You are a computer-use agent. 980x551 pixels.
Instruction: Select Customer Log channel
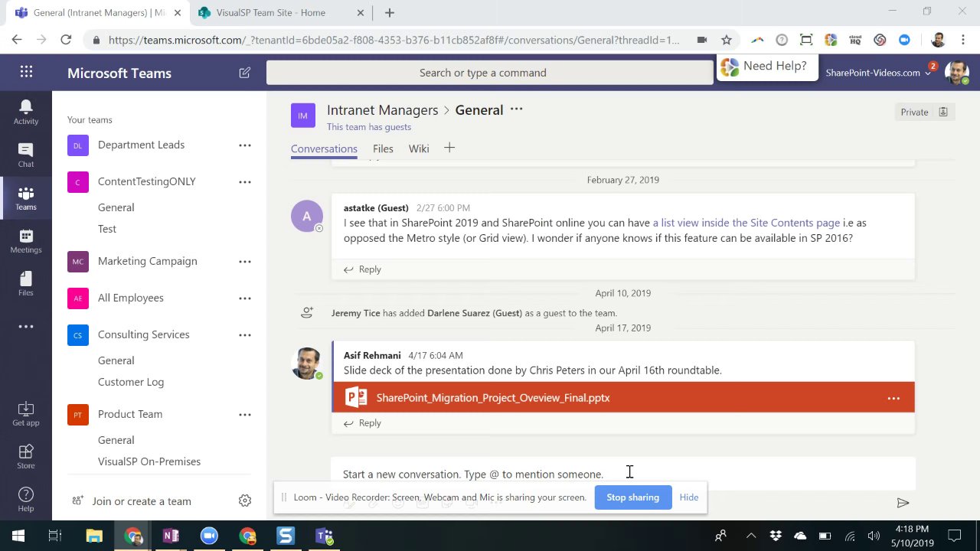click(x=131, y=382)
